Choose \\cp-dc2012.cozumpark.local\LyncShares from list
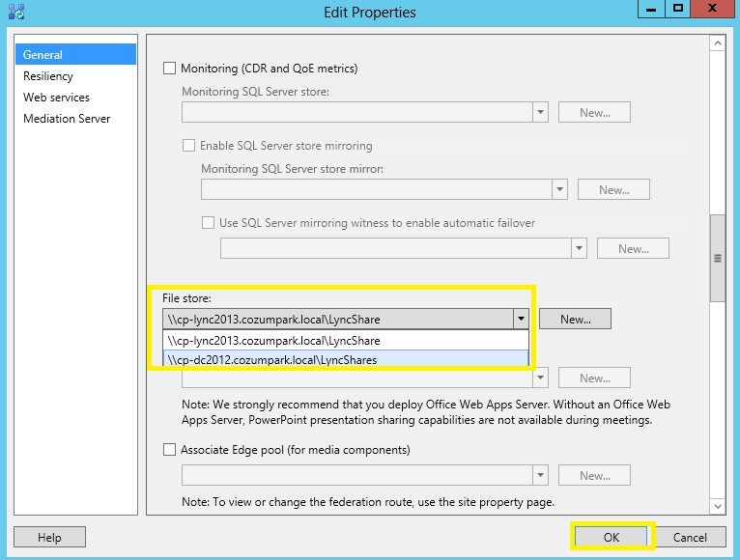This screenshot has width=740, height=560. pyautogui.click(x=346, y=359)
